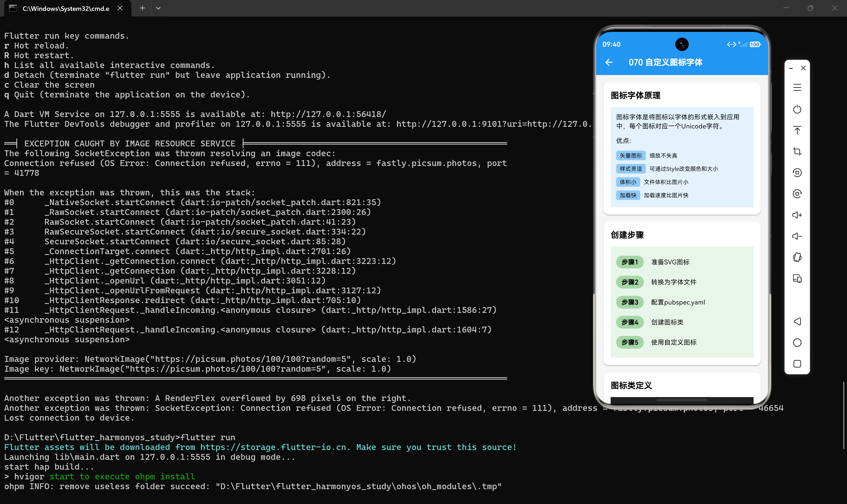The image size is (847, 504).
Task: Tap the 矢量图形 tag
Action: click(631, 156)
